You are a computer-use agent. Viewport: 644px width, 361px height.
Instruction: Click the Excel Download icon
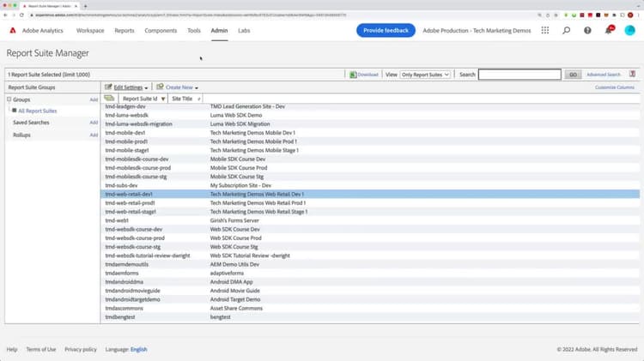click(353, 75)
